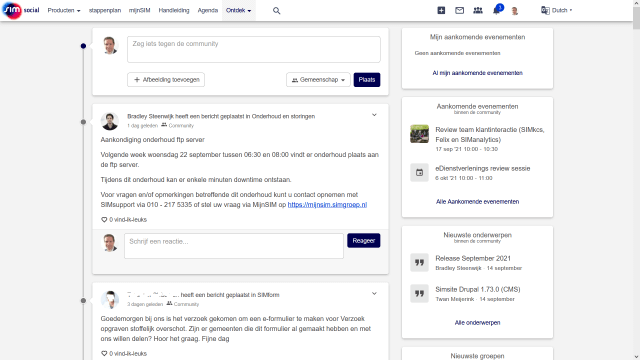Click Afbeelding toevoegen button
640x360 pixels.
pos(166,80)
